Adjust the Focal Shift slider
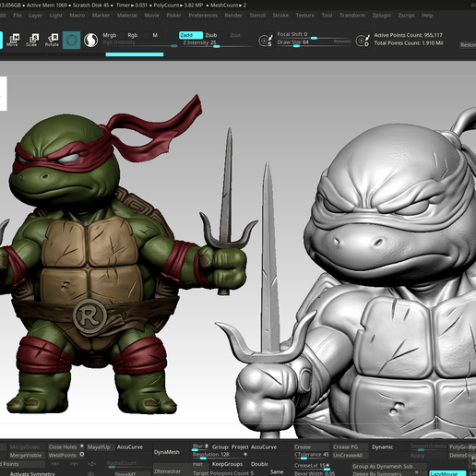Viewport: 476px width, 476px height. pos(314,35)
